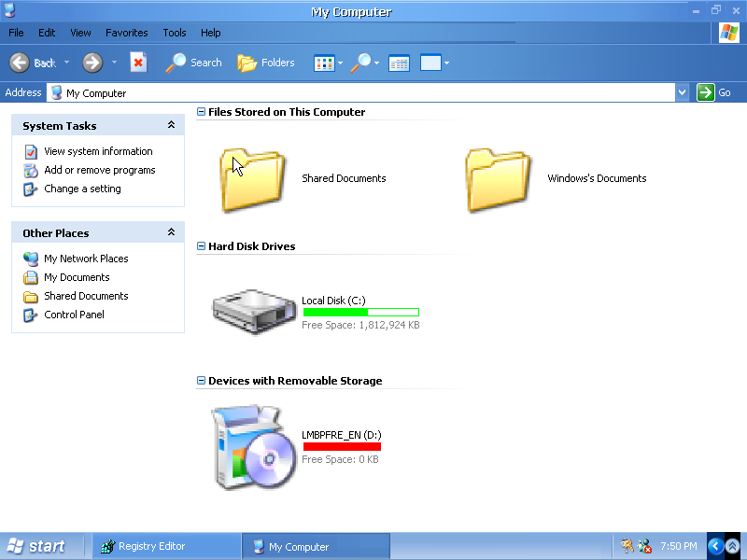This screenshot has height=560, width=747.
Task: Click My Computer taskbar button
Action: click(x=316, y=546)
